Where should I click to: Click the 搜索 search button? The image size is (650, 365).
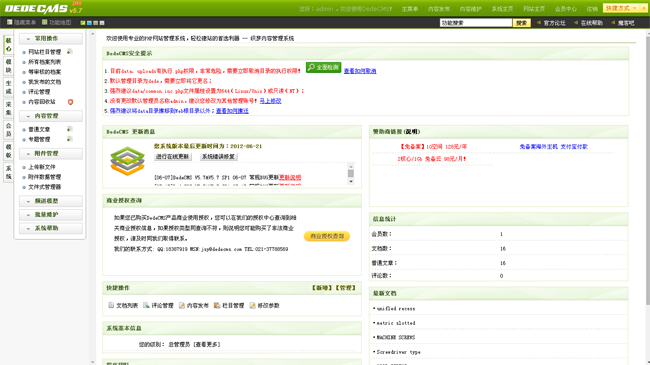point(521,23)
